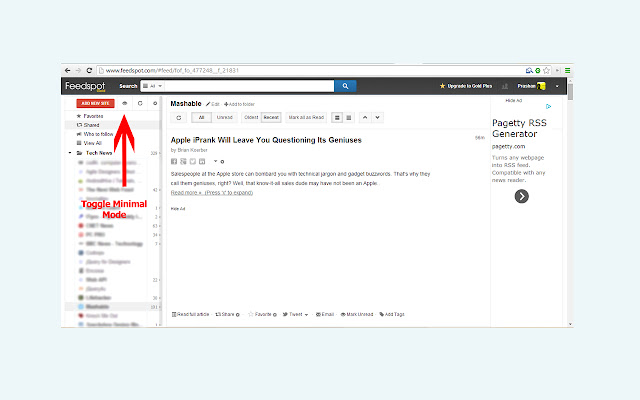Refresh the sidebar feed list
The width and height of the screenshot is (640, 400).
(x=140, y=103)
